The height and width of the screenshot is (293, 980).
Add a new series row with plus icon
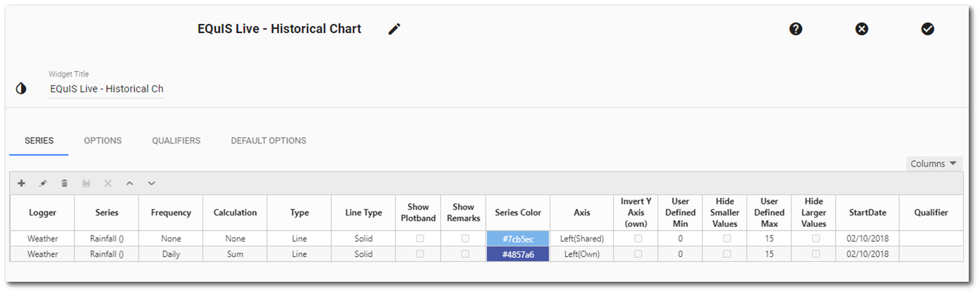(22, 183)
